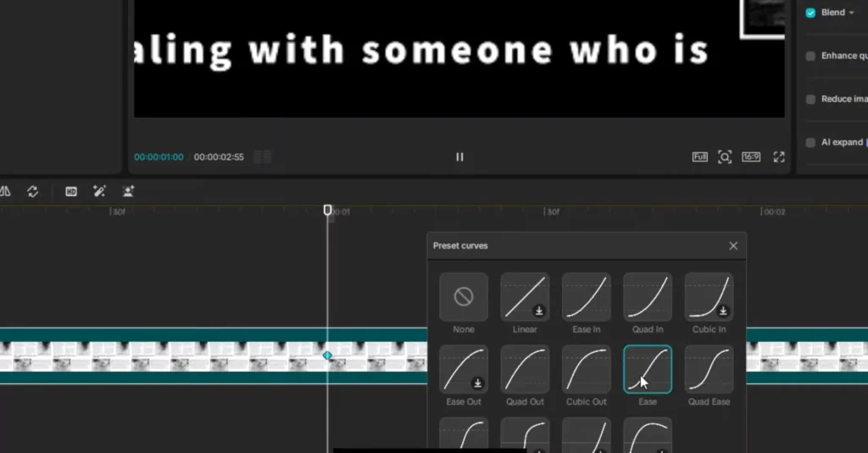Enter fullscreen preview mode
Screen dimensions: 868x453
[779, 157]
